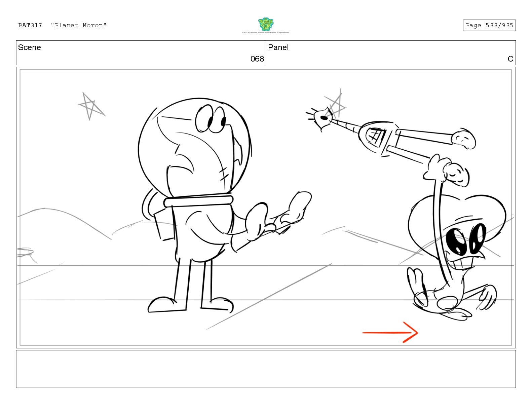Click the storyboard drawing panel

266,208
